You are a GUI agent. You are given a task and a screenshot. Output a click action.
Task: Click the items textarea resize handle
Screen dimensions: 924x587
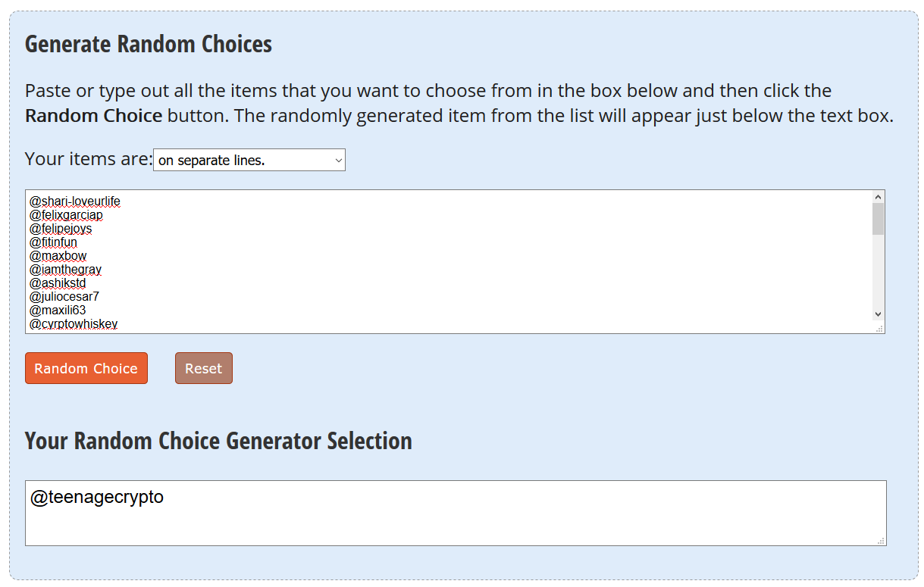pos(879,328)
